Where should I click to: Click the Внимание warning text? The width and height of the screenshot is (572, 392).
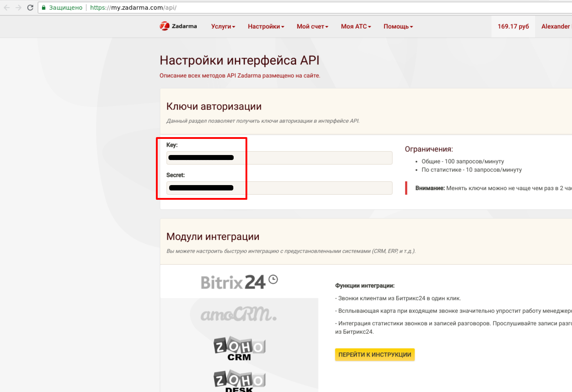pos(494,188)
